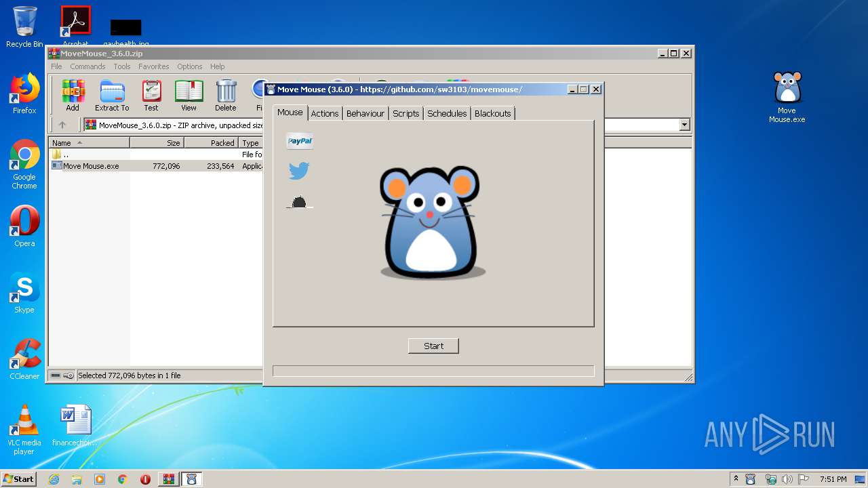Click the Delete trash icon in WinRAR
The image size is (868, 488).
pos(226,95)
